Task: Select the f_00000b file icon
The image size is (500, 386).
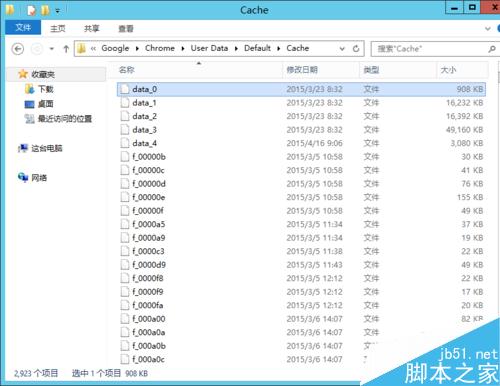Action: 125,157
